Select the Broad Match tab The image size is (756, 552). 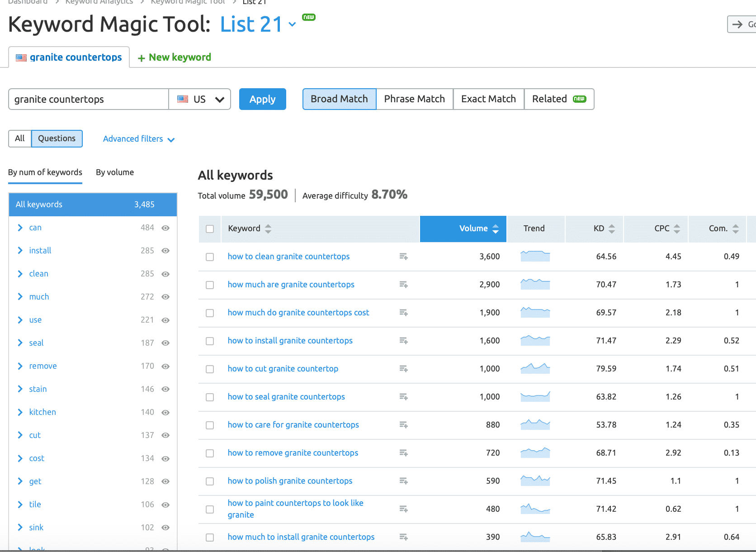tap(339, 99)
